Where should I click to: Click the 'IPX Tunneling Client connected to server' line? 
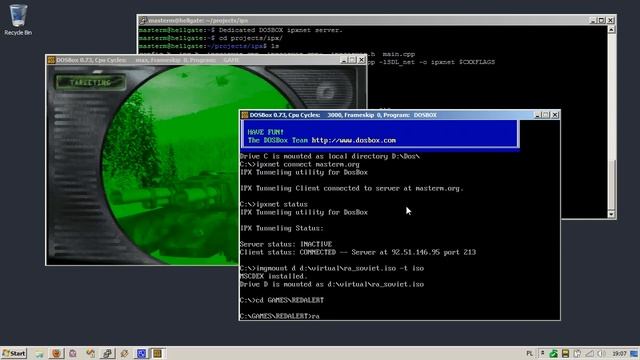click(x=351, y=189)
